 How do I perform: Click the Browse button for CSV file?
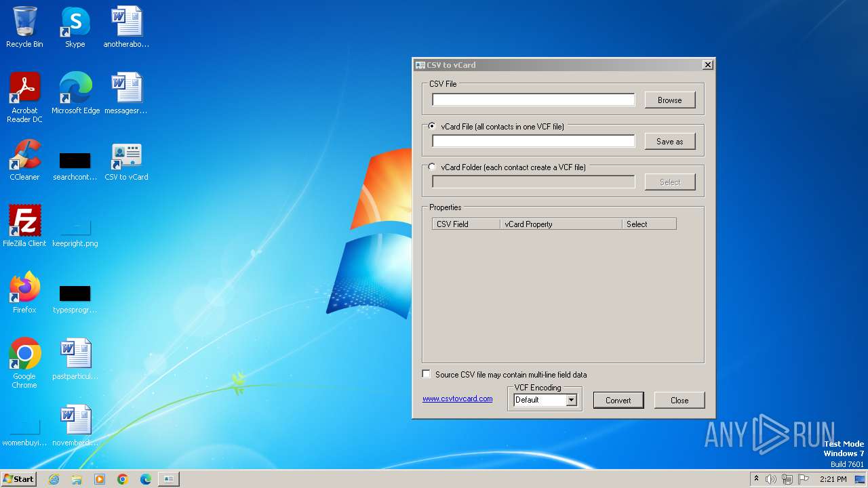(669, 100)
